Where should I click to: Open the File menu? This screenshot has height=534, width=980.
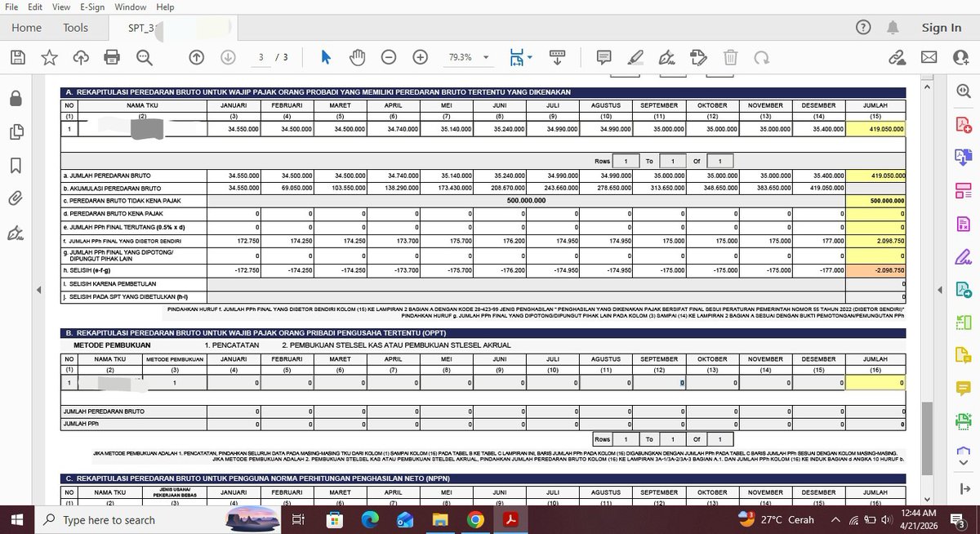point(11,7)
